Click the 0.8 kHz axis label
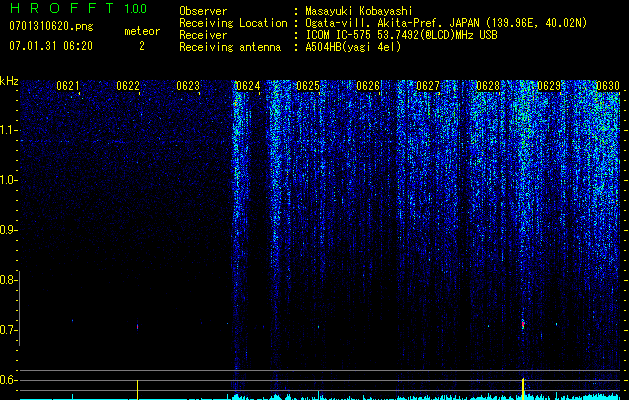 (8, 280)
